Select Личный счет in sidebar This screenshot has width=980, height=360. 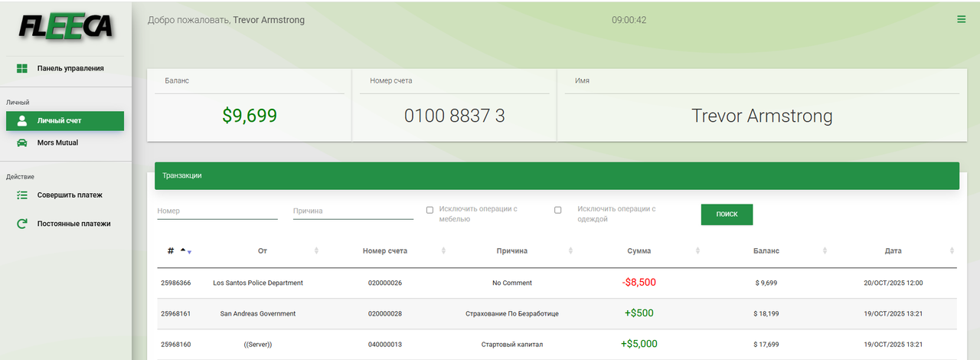[65, 121]
